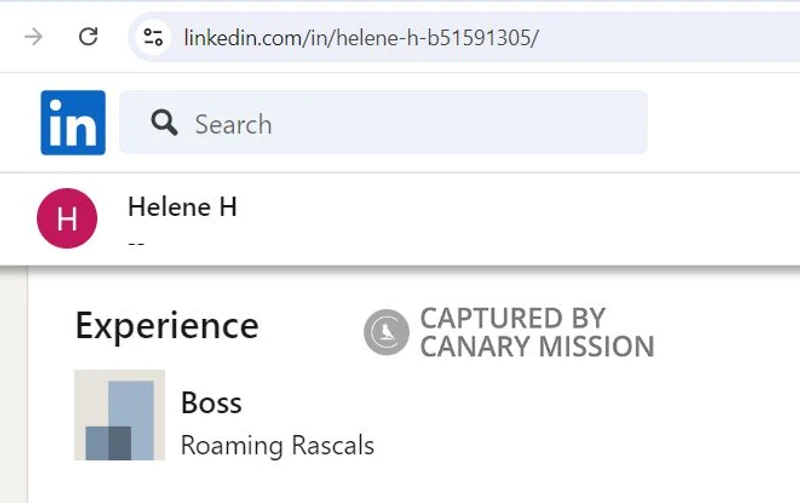Image resolution: width=800 pixels, height=503 pixels.
Task: Click the Experience section heading
Action: [167, 326]
